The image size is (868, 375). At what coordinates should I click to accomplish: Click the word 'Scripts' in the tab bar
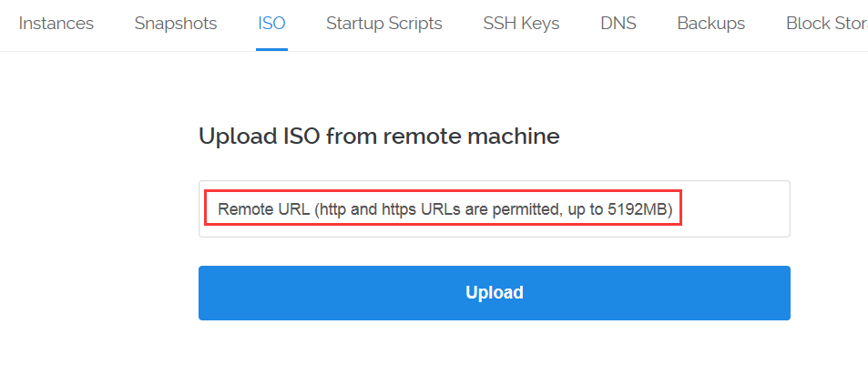[414, 24]
